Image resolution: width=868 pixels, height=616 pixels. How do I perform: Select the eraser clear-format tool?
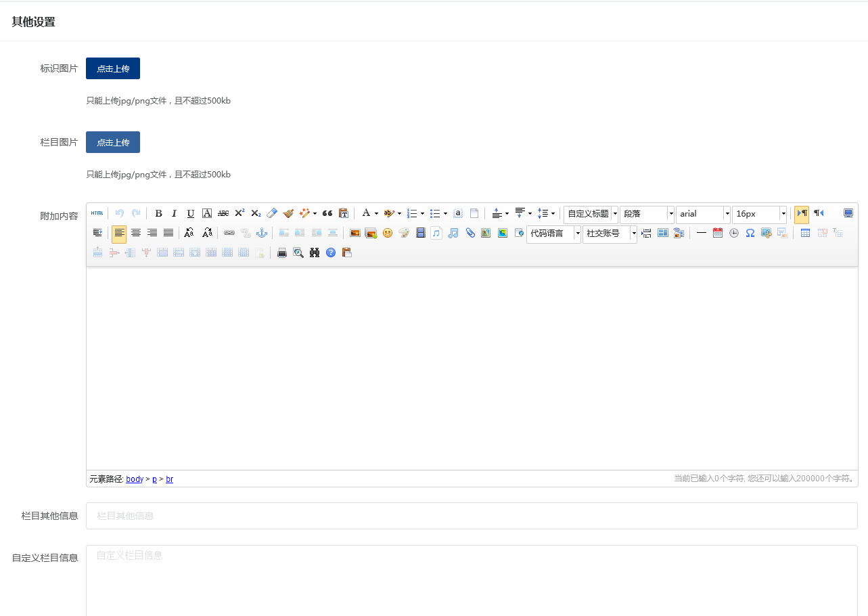pos(272,213)
